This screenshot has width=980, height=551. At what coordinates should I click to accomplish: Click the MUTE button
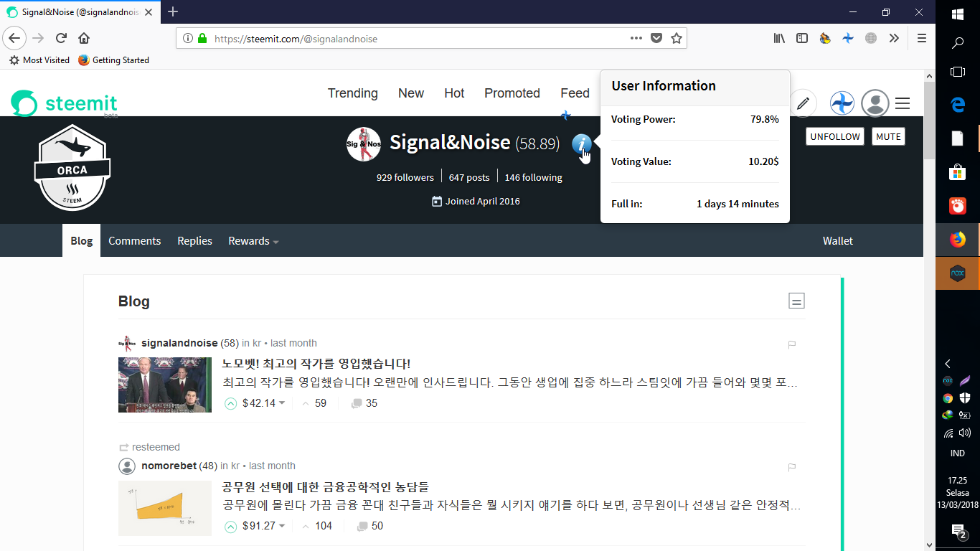888,136
